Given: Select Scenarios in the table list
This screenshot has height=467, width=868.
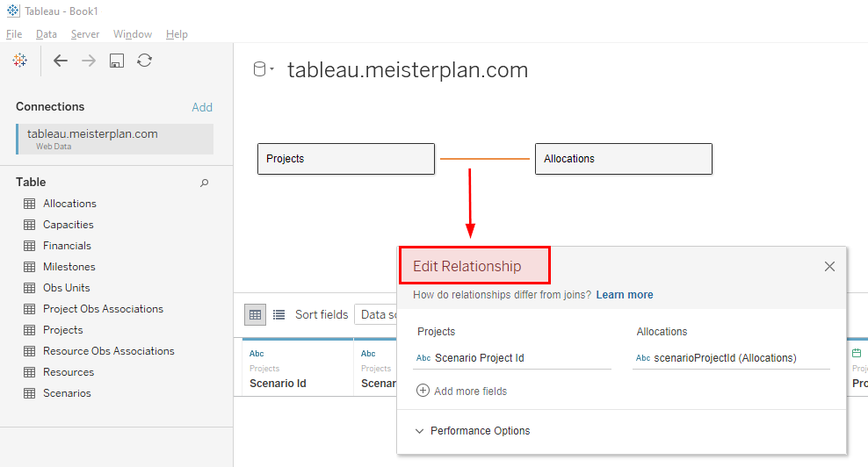Looking at the screenshot, I should pyautogui.click(x=67, y=393).
